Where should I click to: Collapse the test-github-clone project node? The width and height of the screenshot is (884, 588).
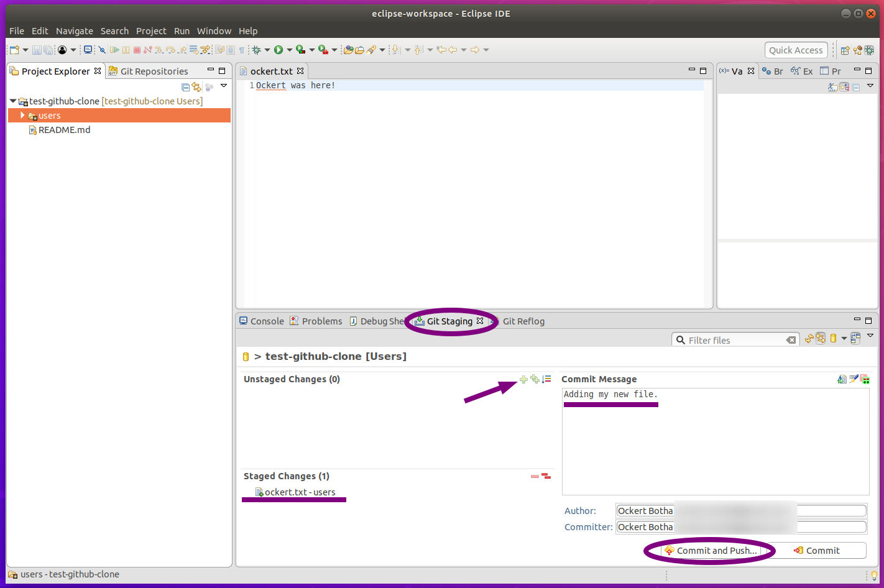tap(13, 101)
